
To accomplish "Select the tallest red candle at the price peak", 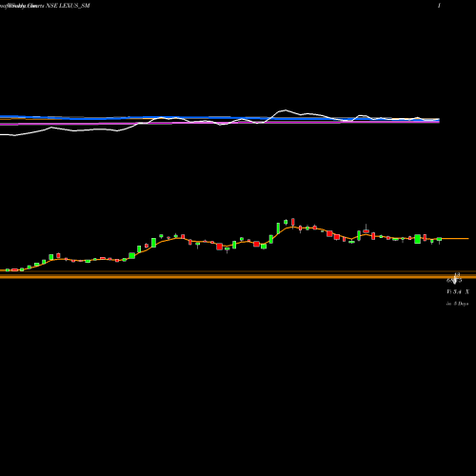I will coord(293,222).
